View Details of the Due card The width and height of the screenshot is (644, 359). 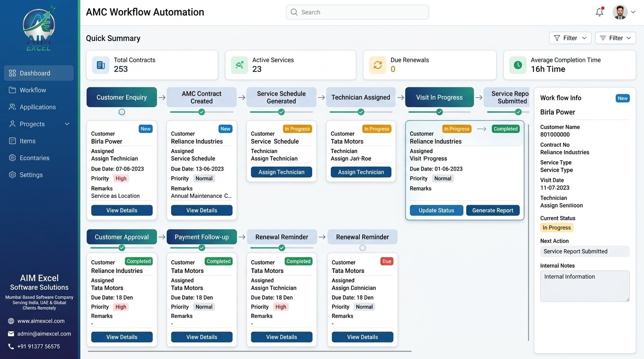pos(363,337)
